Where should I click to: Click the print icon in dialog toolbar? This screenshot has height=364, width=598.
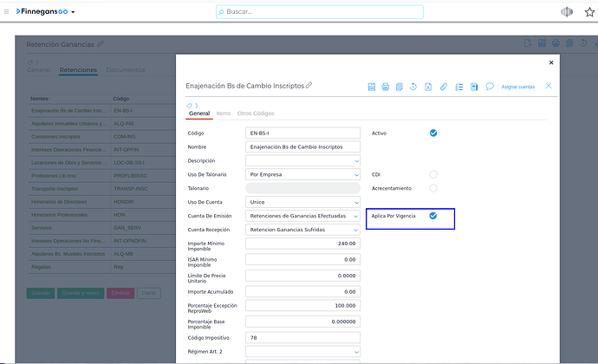385,87
